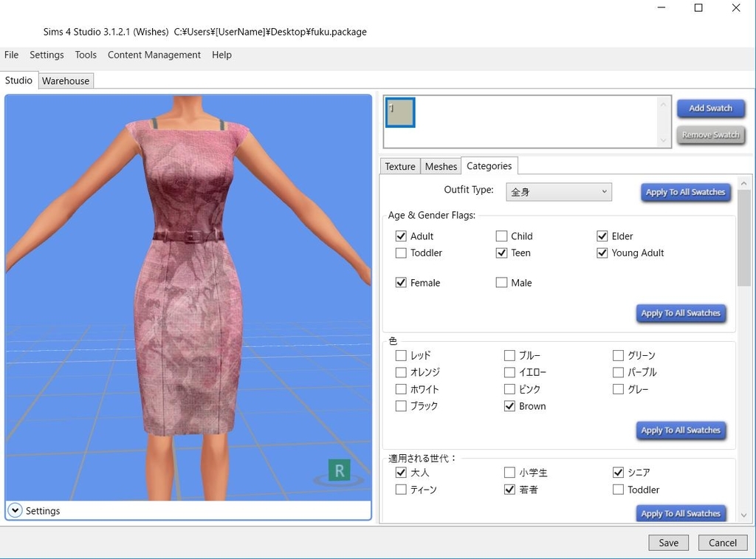Uncheck the 大人 checkbox
The height and width of the screenshot is (559, 756).
click(401, 472)
